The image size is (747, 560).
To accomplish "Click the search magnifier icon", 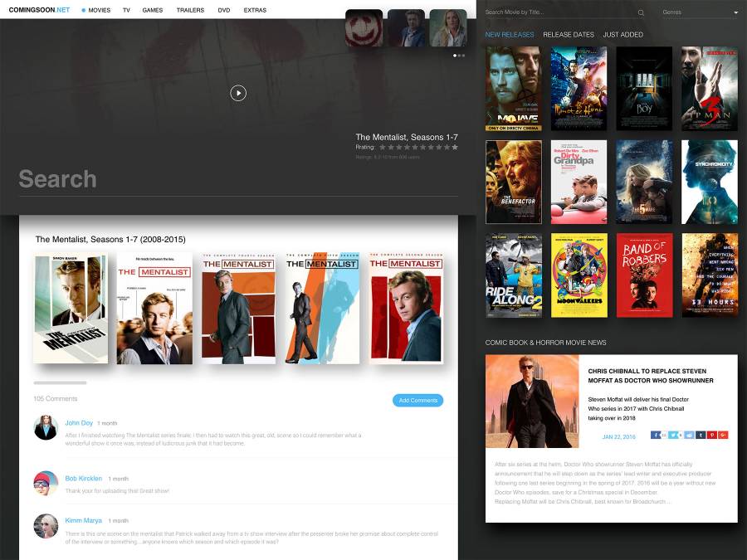I will [641, 13].
